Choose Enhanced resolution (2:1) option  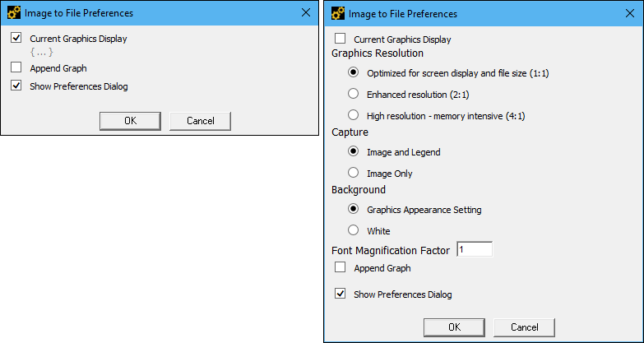click(354, 94)
